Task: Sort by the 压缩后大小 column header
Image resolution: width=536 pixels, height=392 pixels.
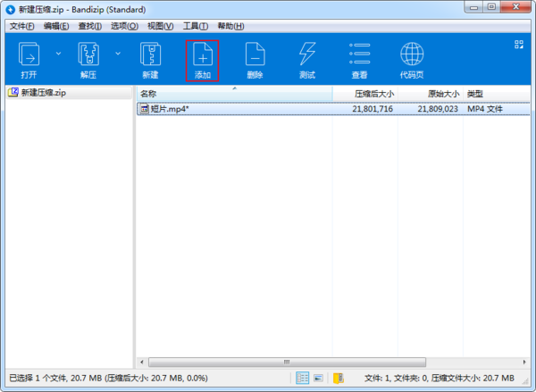Action: (365, 94)
